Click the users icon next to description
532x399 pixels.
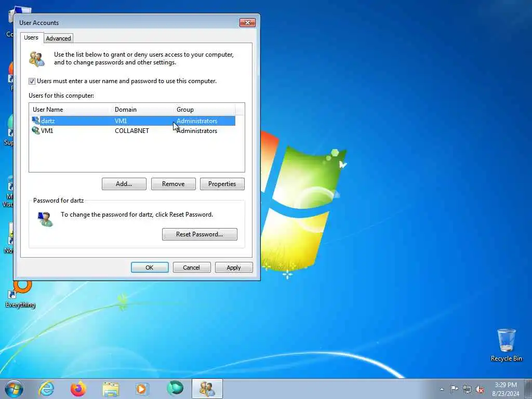(x=37, y=59)
